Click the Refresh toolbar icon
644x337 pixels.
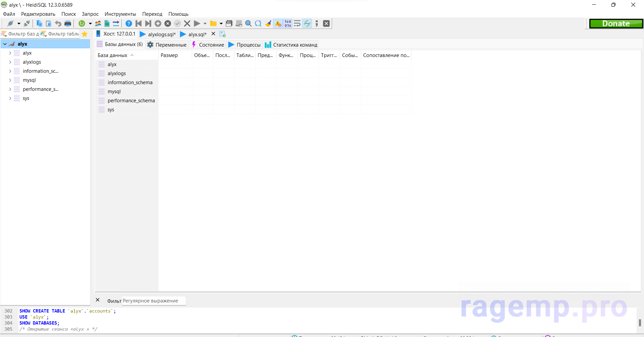click(82, 23)
